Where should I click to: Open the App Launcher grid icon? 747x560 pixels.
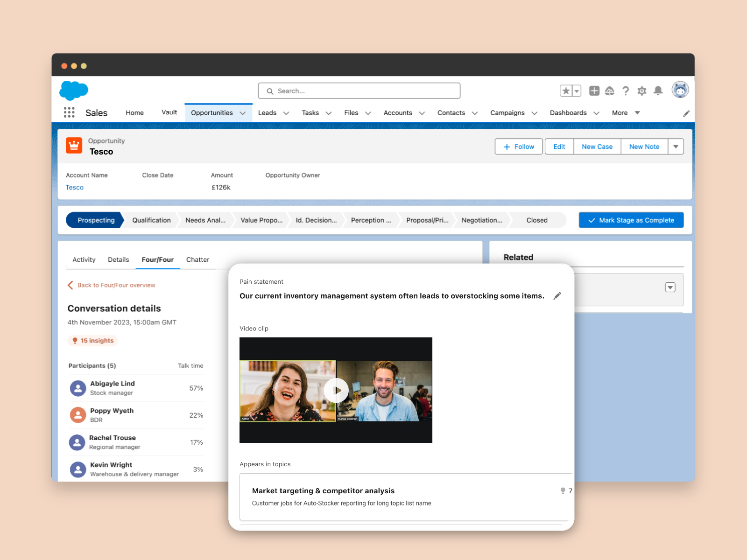(x=69, y=112)
